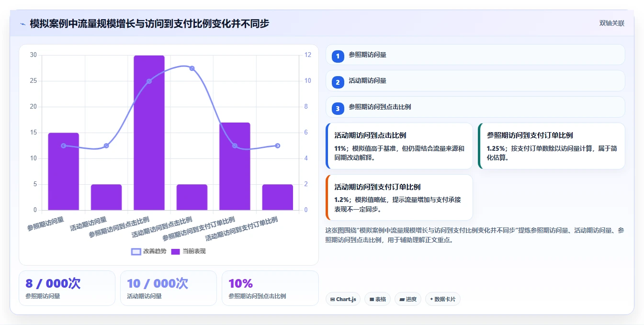Image resolution: width=644 pixels, height=325 pixels.
Task: Open the 活动期访问到支付订单比例 info card
Action: click(x=399, y=197)
